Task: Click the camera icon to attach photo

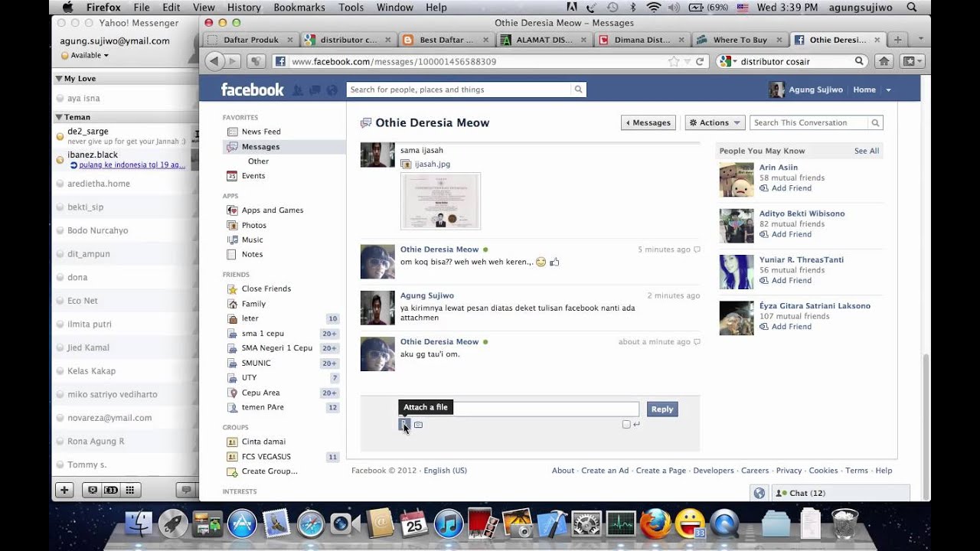Action: coord(418,425)
